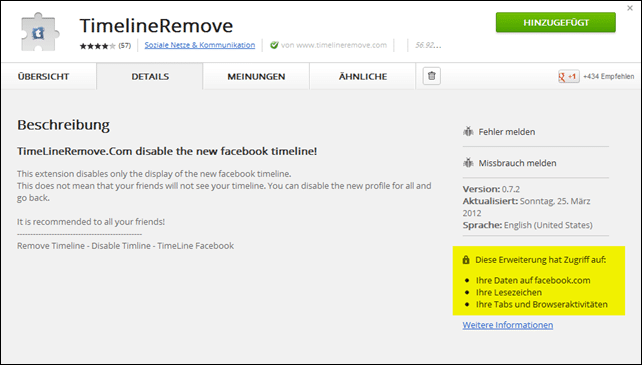Click the lock icon in permissions box
Image resolution: width=642 pixels, height=365 pixels.
[466, 260]
